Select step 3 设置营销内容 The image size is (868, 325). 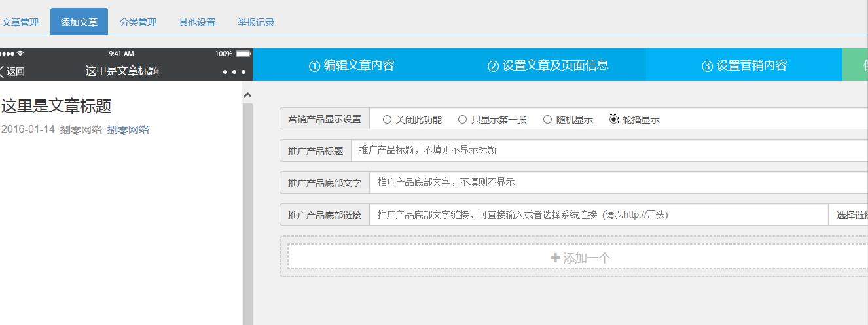point(744,65)
